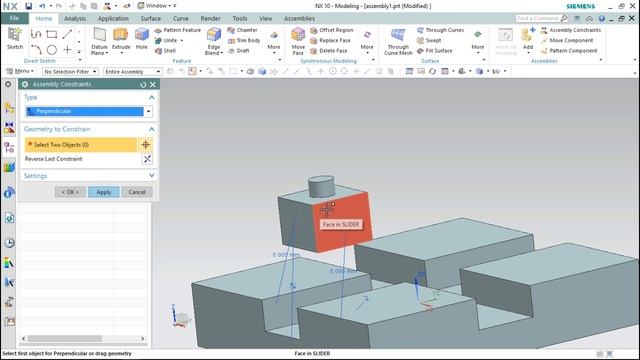640x360 pixels.
Task: Click the OK button
Action: 70,192
